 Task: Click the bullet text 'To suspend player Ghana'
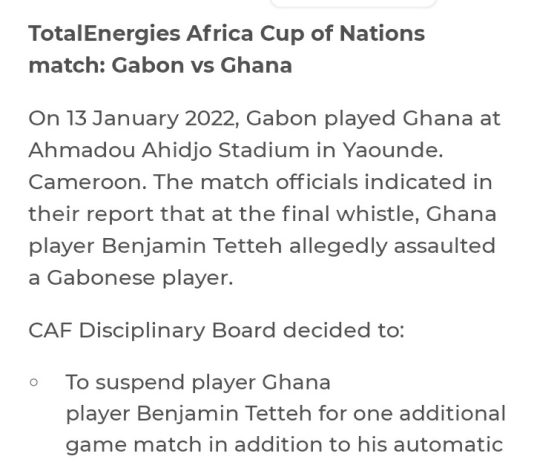point(198,383)
